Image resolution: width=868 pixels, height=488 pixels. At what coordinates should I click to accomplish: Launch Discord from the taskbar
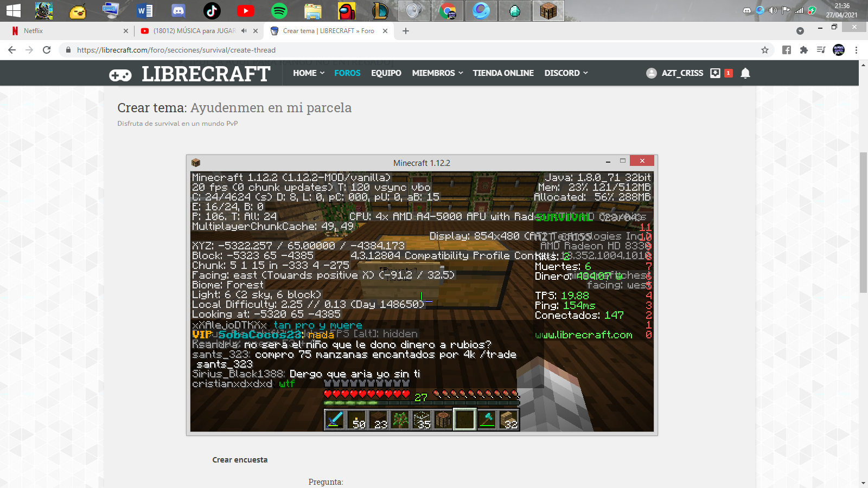[178, 10]
